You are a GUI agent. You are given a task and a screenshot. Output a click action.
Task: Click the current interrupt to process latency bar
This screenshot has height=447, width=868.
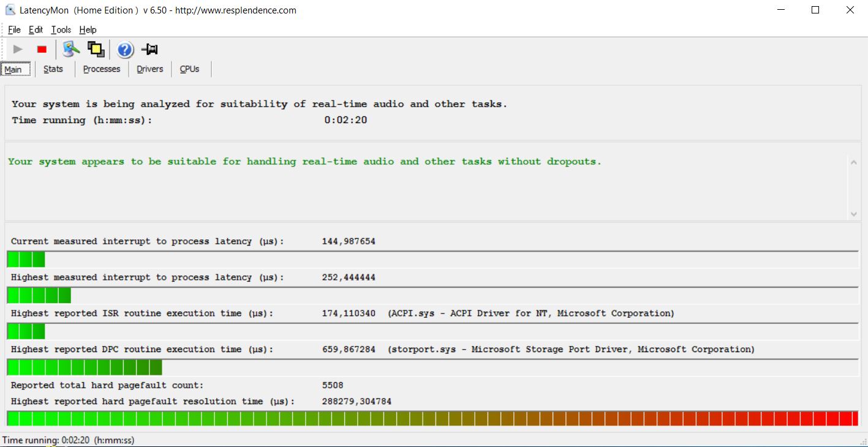click(x=432, y=259)
